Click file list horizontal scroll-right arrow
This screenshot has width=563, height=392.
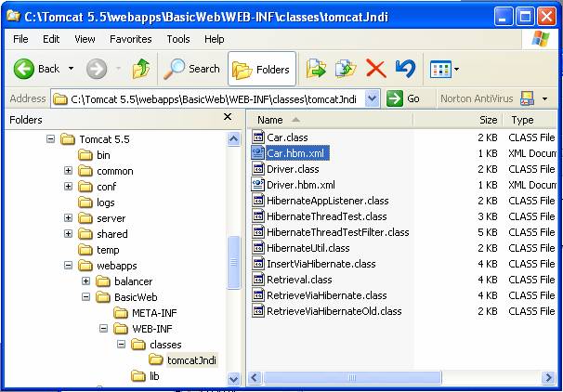point(549,378)
